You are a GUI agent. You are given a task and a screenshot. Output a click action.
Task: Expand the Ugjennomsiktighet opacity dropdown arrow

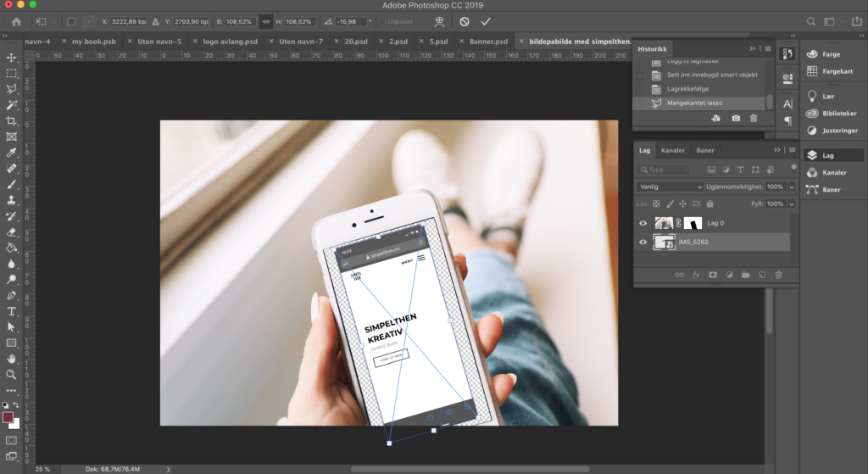click(x=792, y=187)
